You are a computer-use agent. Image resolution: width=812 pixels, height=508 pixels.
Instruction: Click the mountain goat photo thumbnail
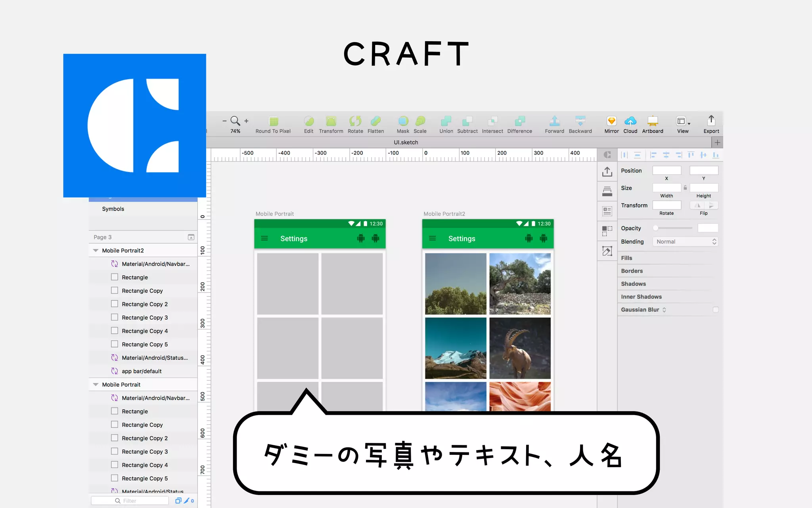520,348
